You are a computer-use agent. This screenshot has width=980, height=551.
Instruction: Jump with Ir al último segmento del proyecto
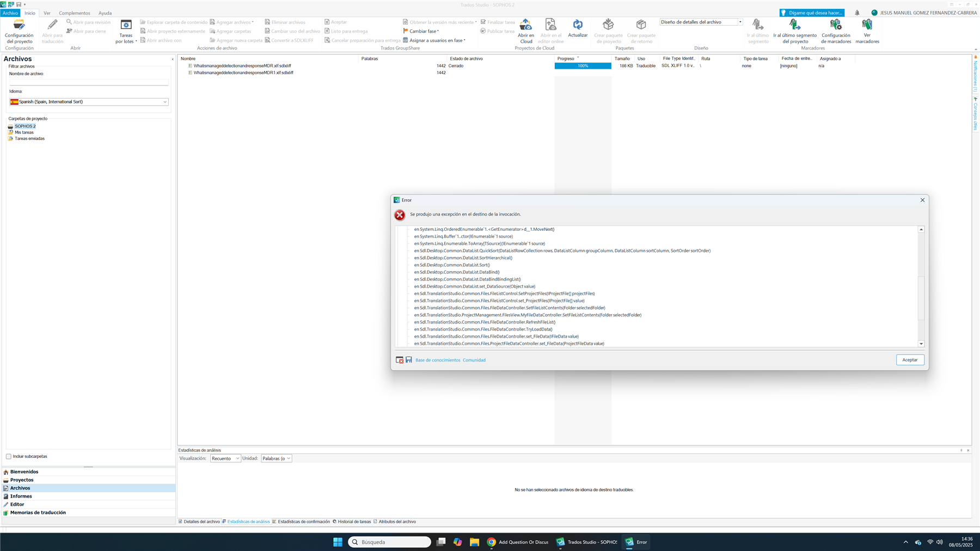794,31
